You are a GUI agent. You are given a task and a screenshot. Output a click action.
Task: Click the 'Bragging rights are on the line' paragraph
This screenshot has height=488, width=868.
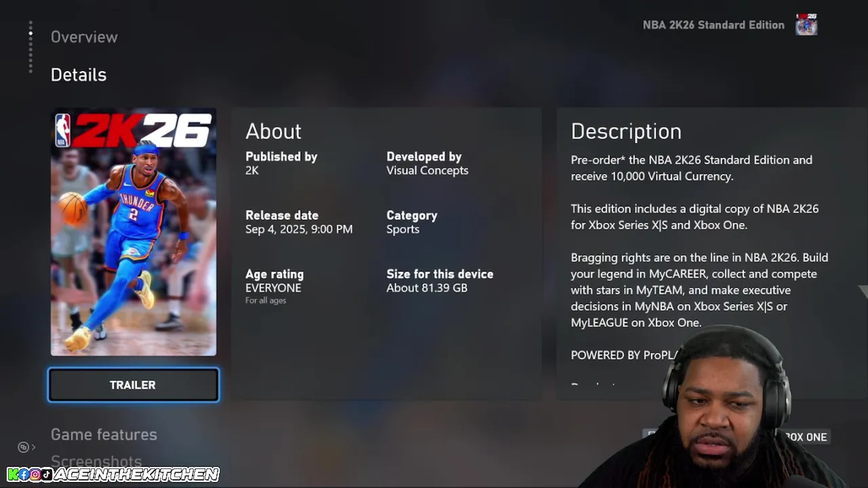click(699, 290)
